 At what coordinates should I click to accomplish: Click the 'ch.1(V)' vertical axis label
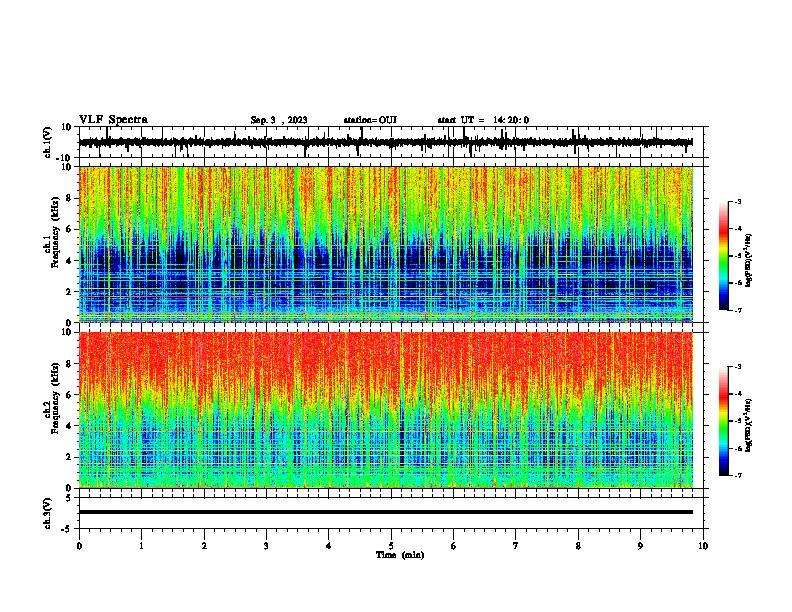tap(48, 142)
